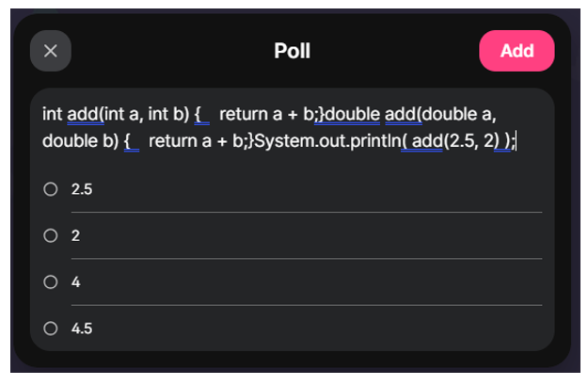
Task: Click the "4.5" answer option text
Action: point(82,329)
